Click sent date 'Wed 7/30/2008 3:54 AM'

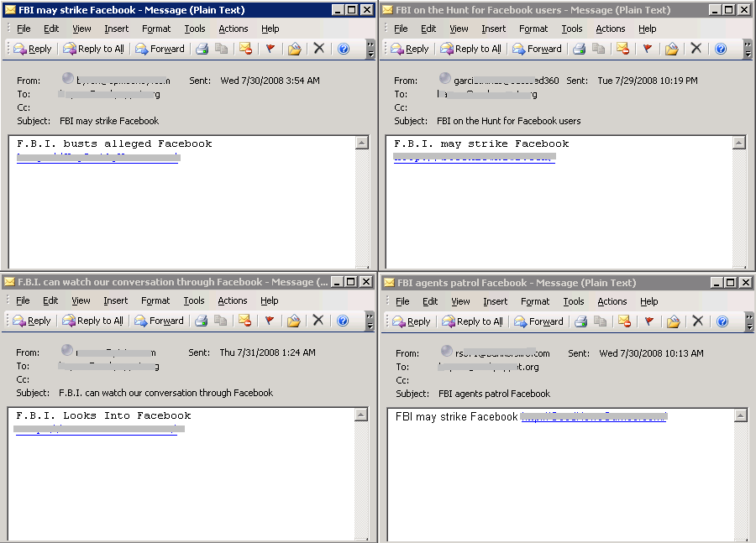point(270,81)
